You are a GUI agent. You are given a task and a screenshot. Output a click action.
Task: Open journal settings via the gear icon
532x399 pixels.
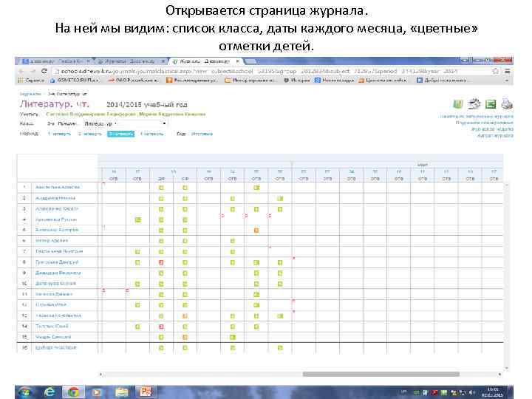pyautogui.click(x=474, y=104)
